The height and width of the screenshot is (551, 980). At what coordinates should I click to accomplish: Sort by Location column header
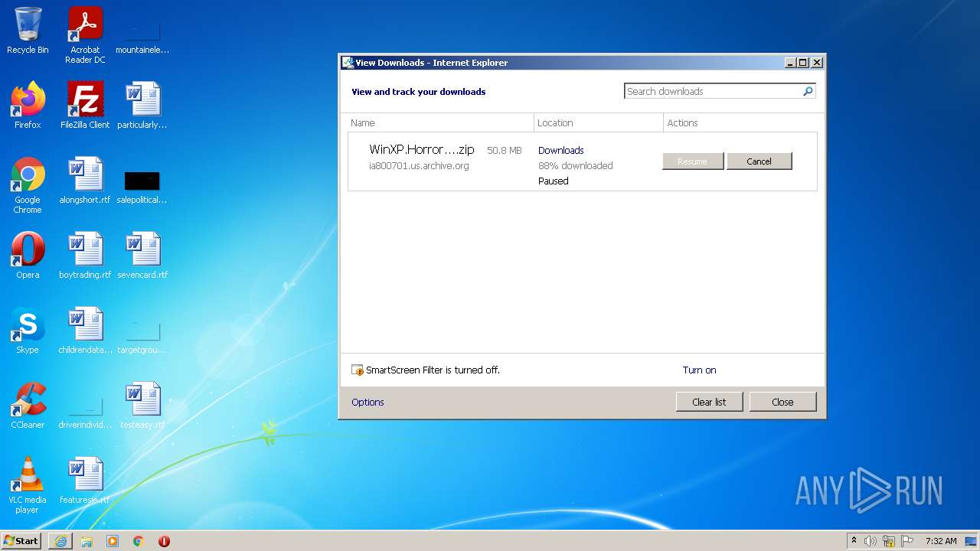[x=599, y=122]
